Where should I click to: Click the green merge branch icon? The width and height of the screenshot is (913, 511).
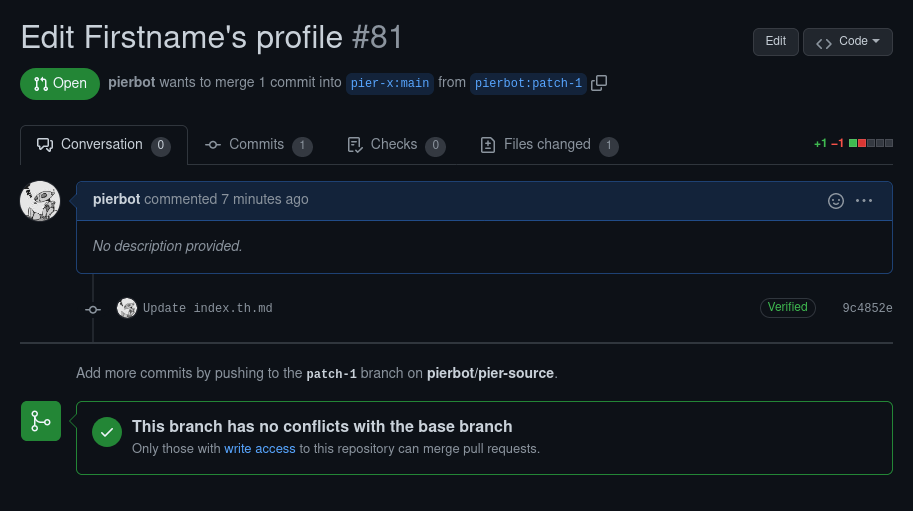click(41, 421)
